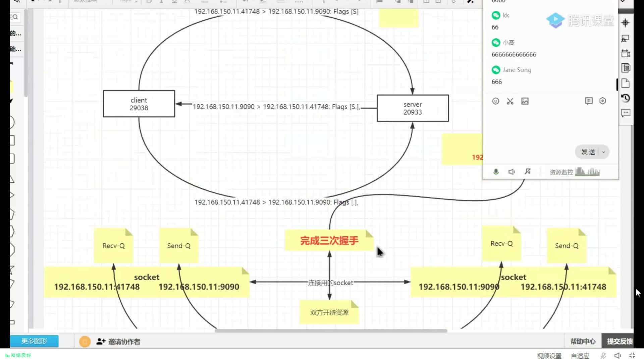Select the client 29038 box

139,104
